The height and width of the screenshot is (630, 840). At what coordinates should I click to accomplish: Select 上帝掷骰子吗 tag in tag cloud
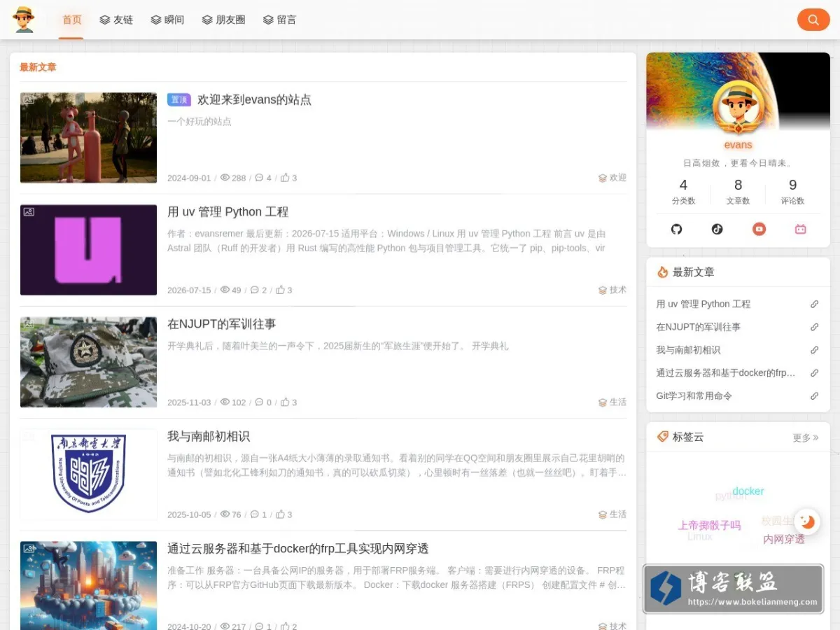point(709,526)
